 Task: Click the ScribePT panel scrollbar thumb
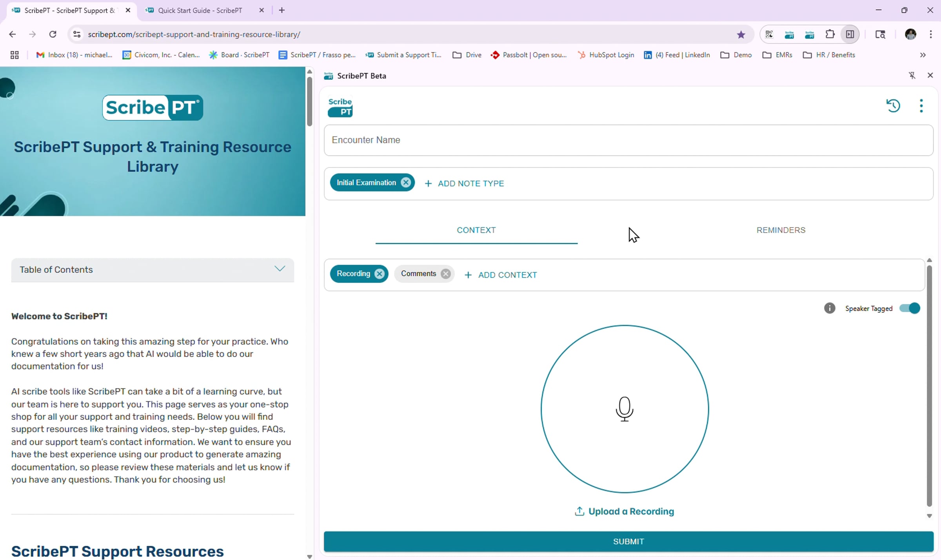coord(929,386)
